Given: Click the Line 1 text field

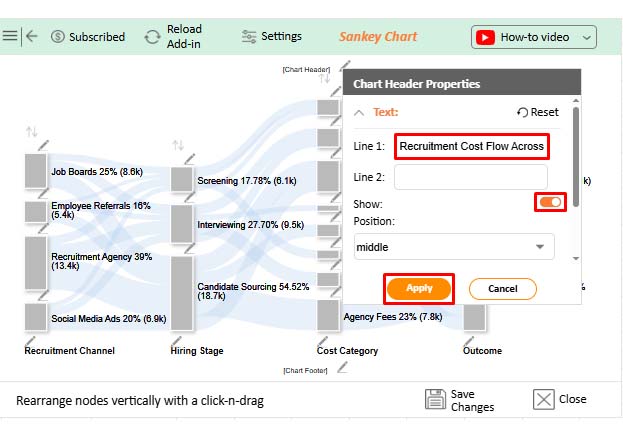Looking at the screenshot, I should click(x=472, y=146).
